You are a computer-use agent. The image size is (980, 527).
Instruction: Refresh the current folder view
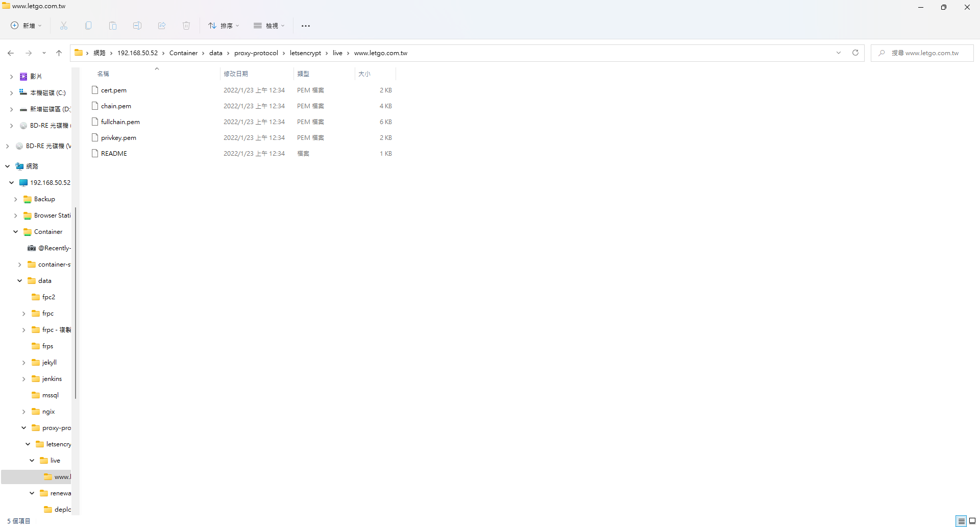point(855,53)
